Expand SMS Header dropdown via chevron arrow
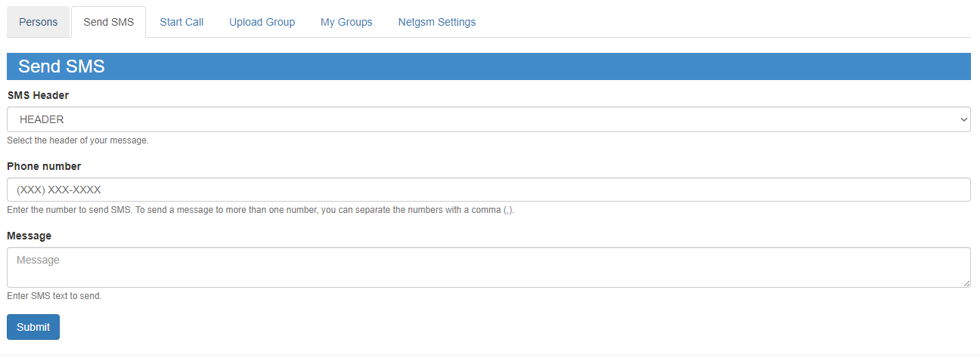980x364 pixels. point(963,119)
